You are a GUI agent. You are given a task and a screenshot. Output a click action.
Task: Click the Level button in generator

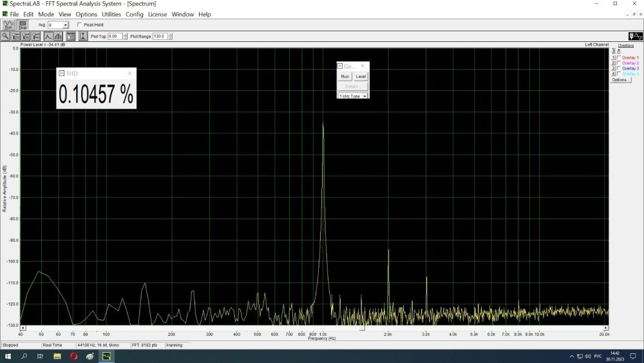pyautogui.click(x=361, y=76)
